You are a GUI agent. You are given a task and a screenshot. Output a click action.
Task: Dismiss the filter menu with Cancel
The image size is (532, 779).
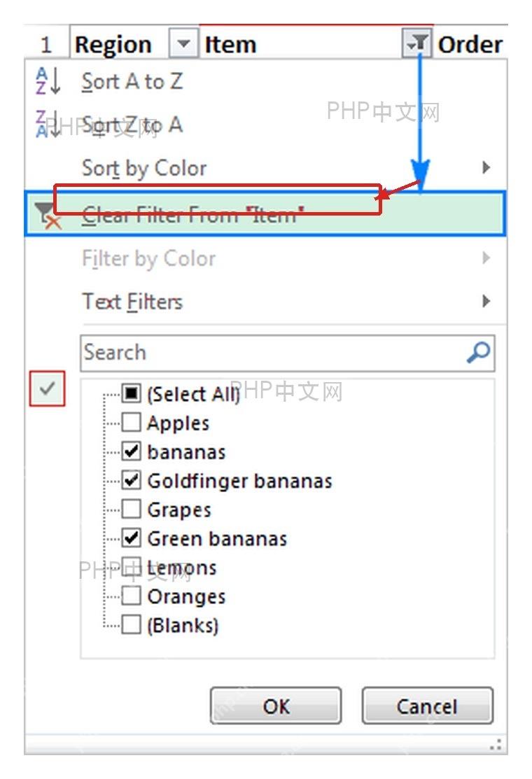[x=427, y=706]
